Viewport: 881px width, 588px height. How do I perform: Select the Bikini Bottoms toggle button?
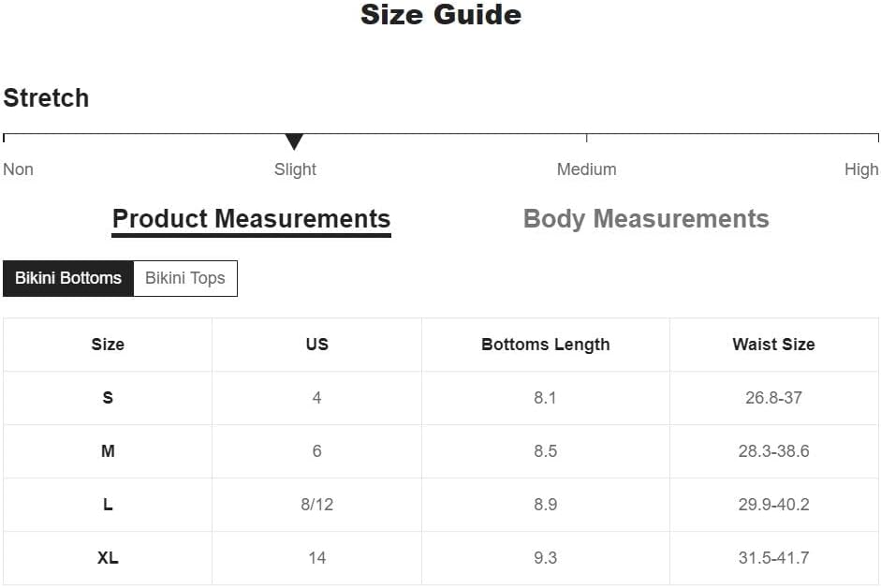(68, 278)
